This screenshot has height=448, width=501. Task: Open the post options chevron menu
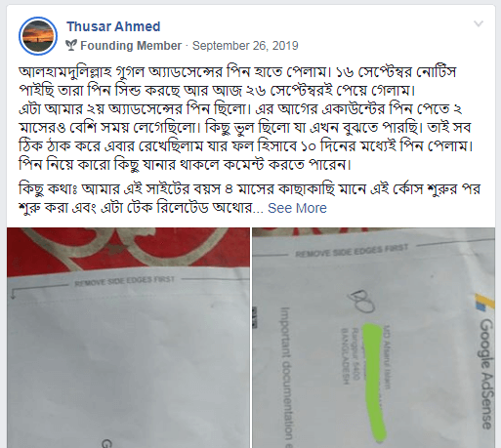(479, 23)
